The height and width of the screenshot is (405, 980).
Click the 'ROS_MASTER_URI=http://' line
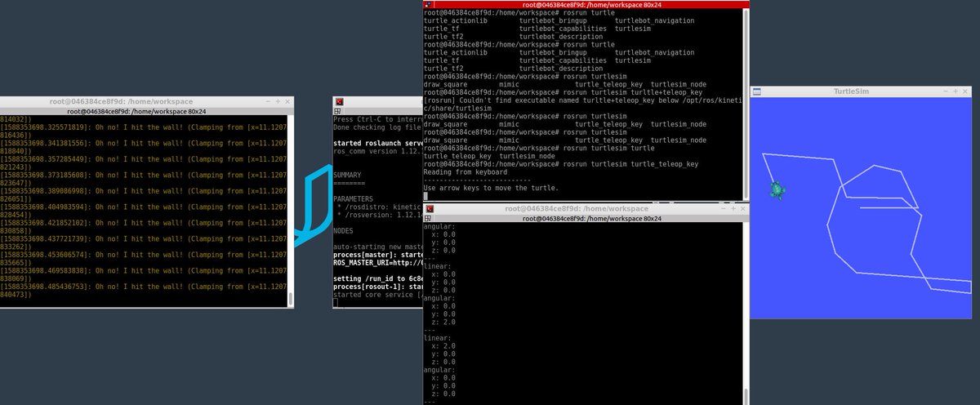(377, 262)
